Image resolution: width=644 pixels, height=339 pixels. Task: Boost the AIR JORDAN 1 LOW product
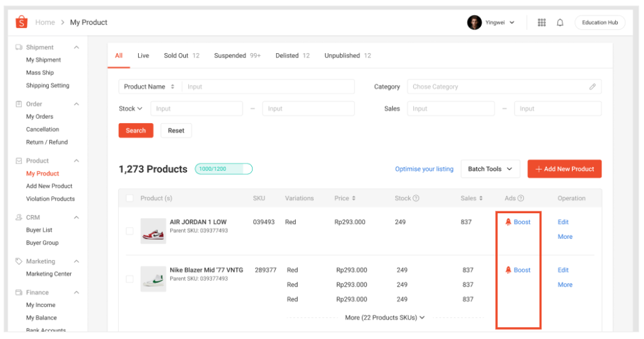click(x=522, y=222)
